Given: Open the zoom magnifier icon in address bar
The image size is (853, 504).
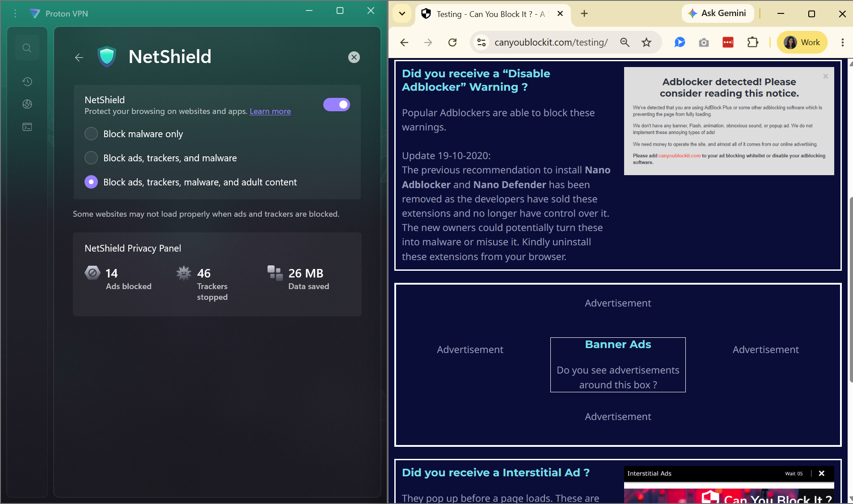Looking at the screenshot, I should pos(625,42).
